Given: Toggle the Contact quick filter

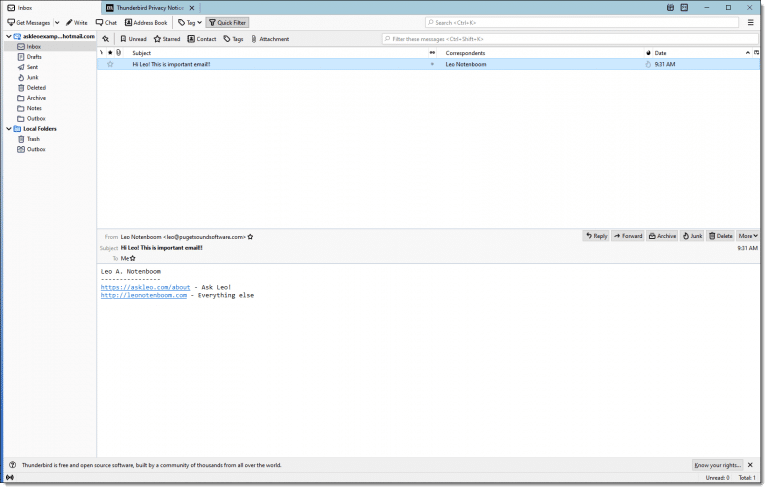Looking at the screenshot, I should click(202, 39).
